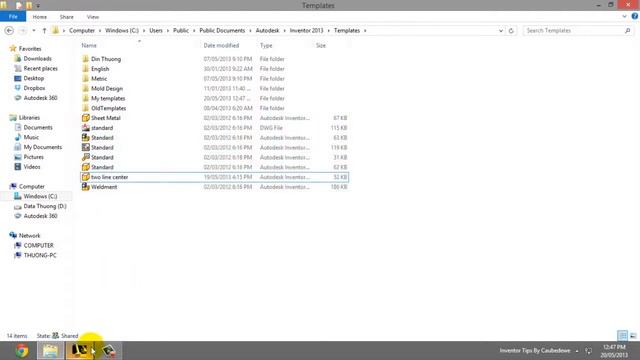This screenshot has width=640, height=360.
Task: Go up one folder level
Action: click(44, 31)
